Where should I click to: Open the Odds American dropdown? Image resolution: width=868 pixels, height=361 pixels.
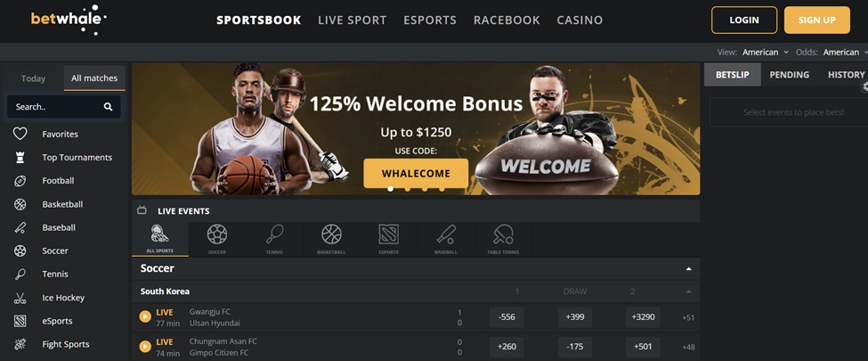click(x=845, y=52)
